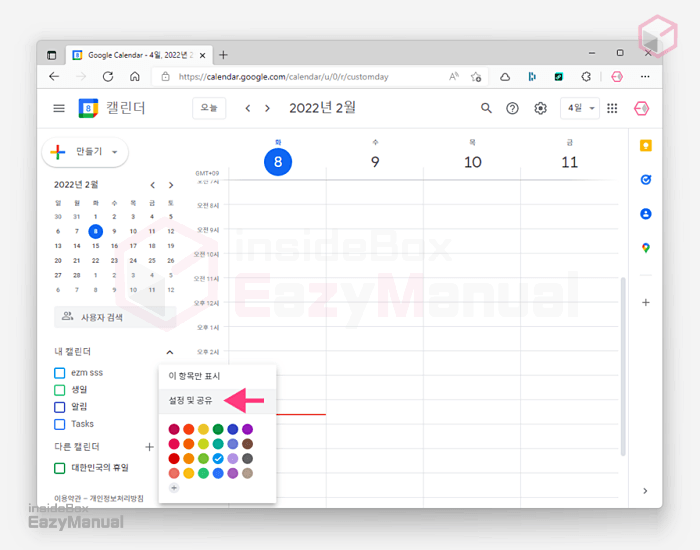The width and height of the screenshot is (700, 550).
Task: Toggle the 생일 calendar checkbox
Action: [59, 390]
